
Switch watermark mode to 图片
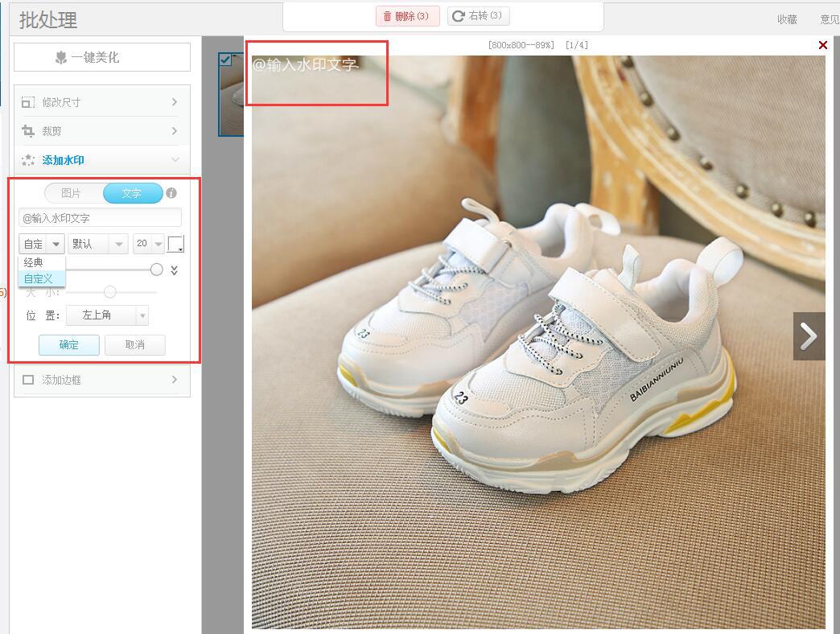pos(70,193)
